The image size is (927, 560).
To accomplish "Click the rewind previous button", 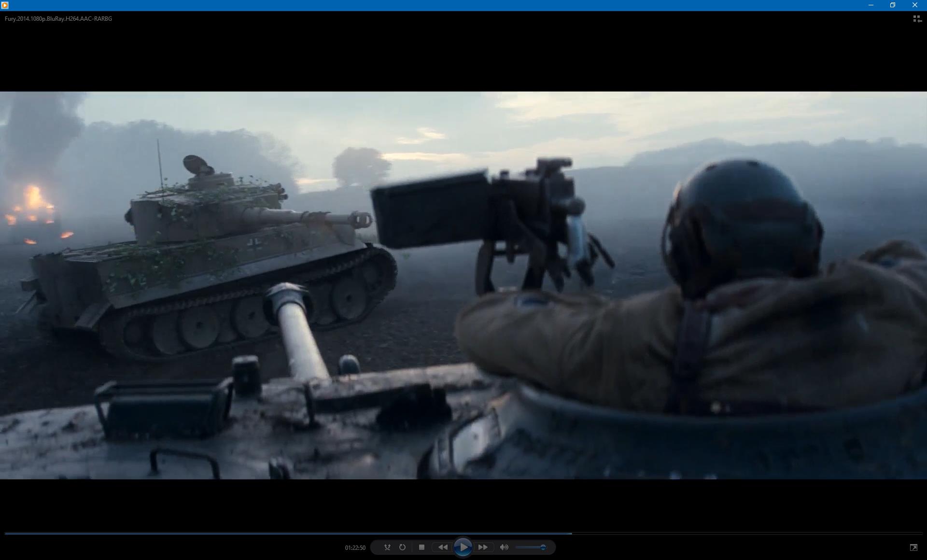I will pos(442,547).
